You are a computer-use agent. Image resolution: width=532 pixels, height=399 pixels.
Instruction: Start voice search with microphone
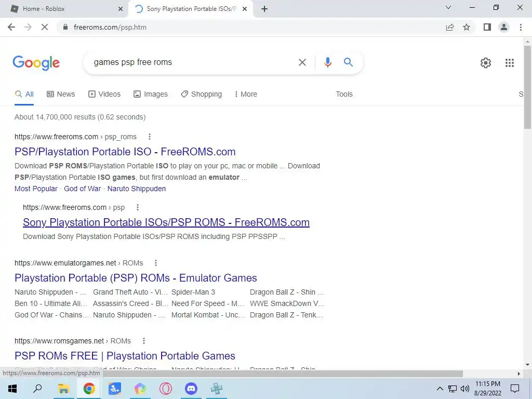327,62
